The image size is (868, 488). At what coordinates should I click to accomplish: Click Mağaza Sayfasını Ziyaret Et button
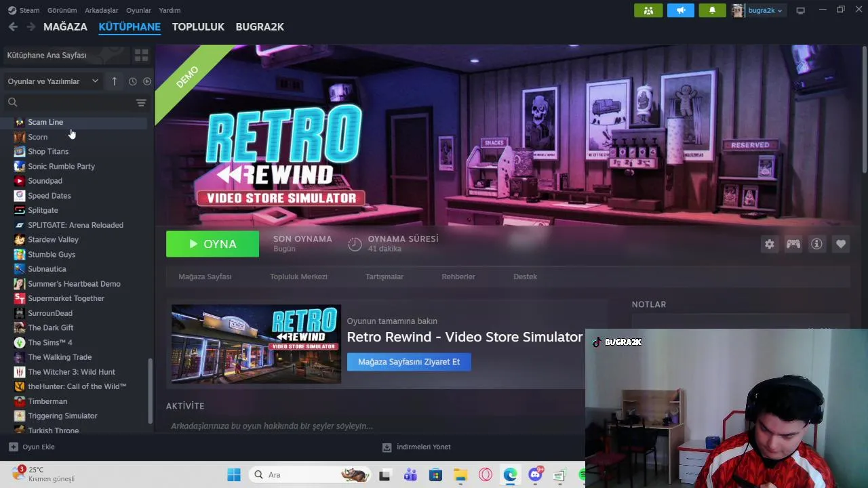[x=409, y=362]
